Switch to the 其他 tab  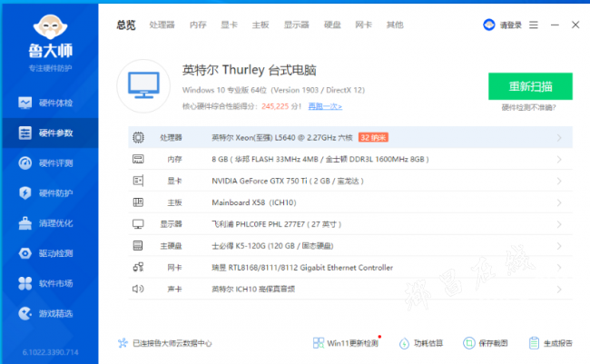395,25
